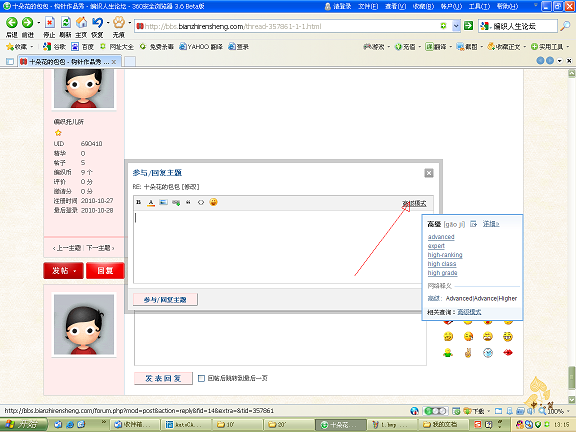
Task: Click the Home page house icon
Action: (x=81, y=23)
